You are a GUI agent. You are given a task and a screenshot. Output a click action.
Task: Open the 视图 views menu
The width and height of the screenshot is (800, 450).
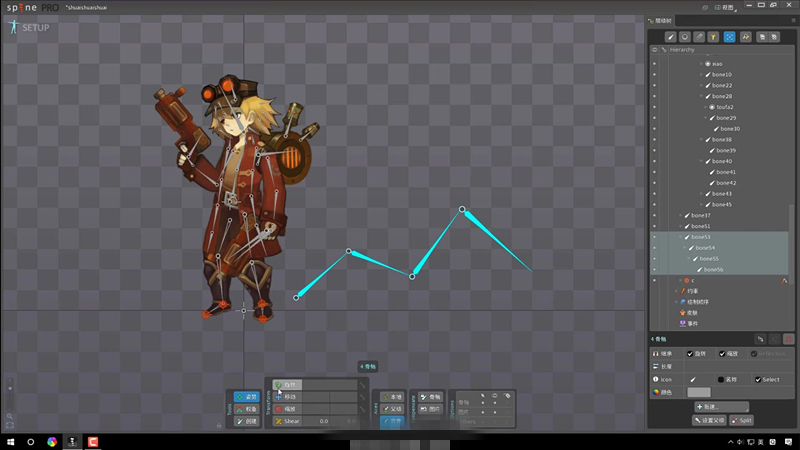click(725, 7)
